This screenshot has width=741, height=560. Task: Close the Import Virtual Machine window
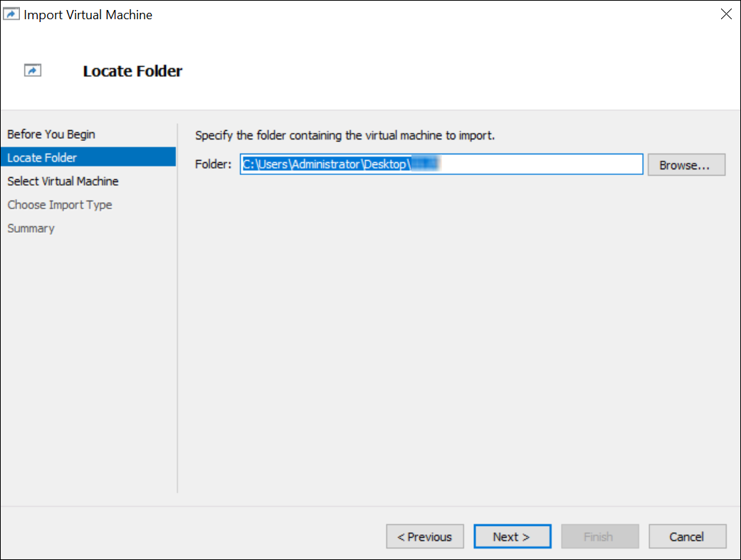726,14
